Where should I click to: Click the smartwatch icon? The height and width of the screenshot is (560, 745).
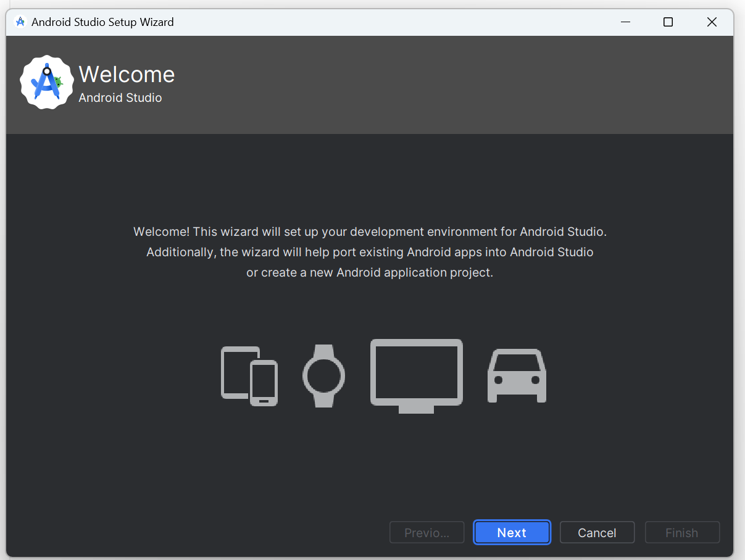pos(323,375)
